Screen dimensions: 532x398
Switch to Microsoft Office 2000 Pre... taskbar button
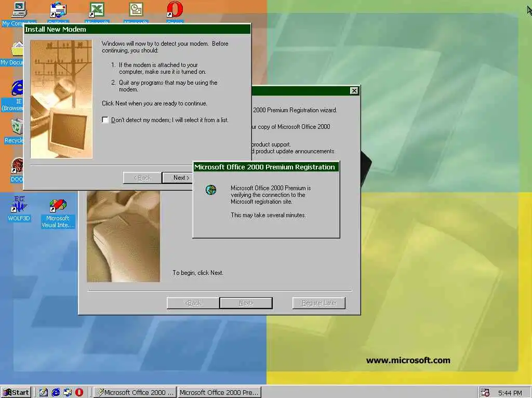pyautogui.click(x=219, y=392)
